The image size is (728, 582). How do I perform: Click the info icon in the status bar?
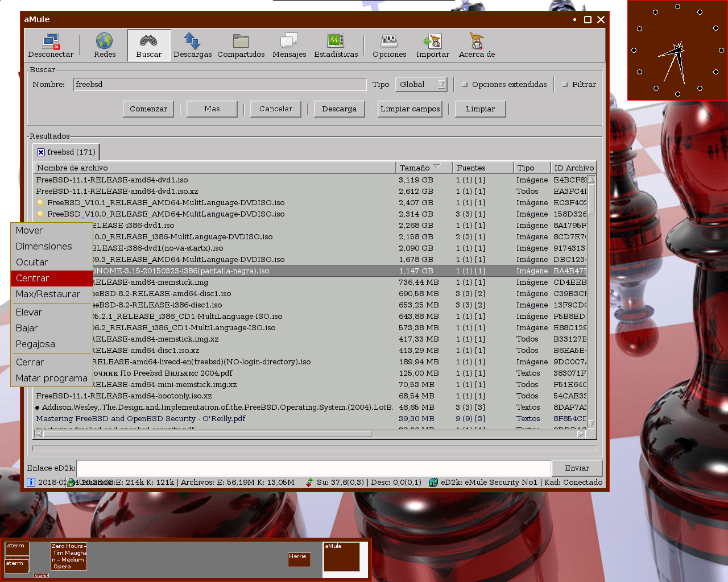[x=31, y=483]
